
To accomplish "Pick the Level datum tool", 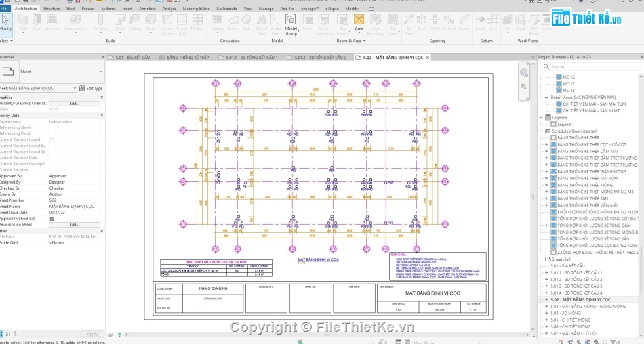I will click(x=480, y=22).
